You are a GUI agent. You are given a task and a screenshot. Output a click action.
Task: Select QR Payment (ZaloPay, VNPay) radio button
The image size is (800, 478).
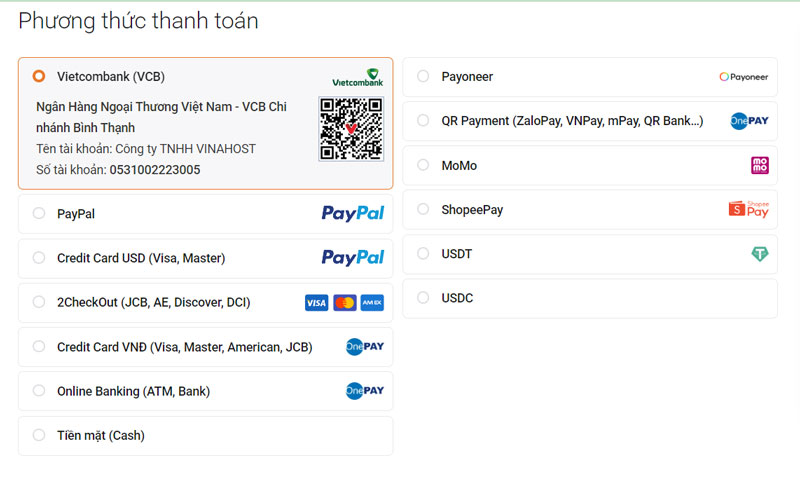point(423,121)
